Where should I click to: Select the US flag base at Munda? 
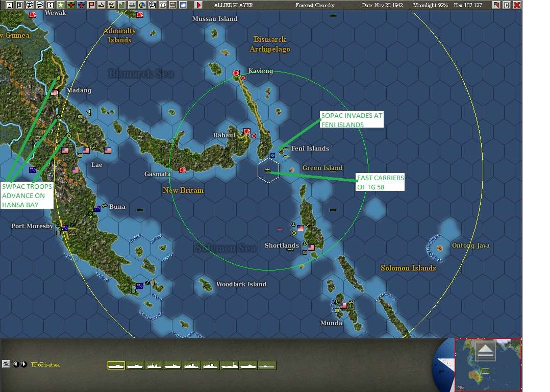pos(343,306)
